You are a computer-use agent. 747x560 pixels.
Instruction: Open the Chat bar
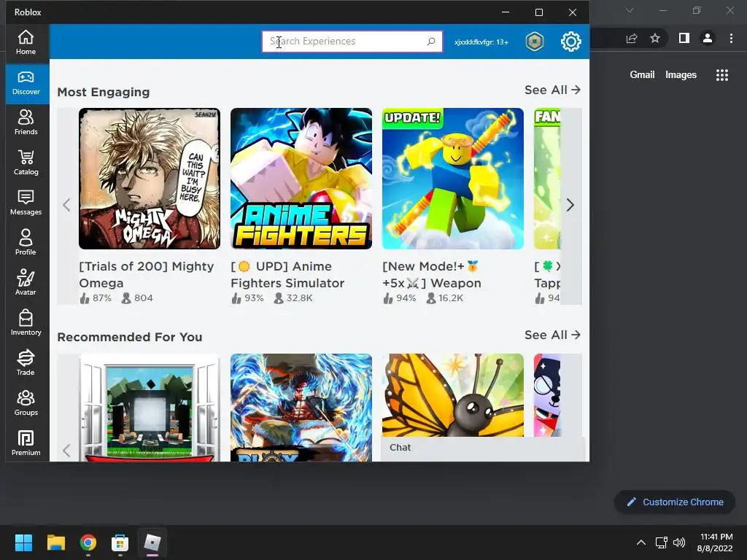tap(483, 448)
